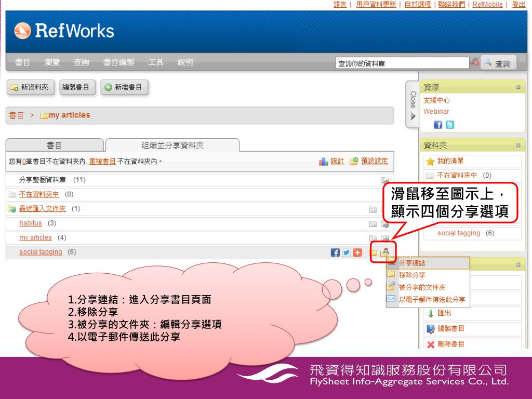Screen dimensions: 532x399
Task: Click the Twitter icon in 資源 panel
Action: [x=449, y=125]
